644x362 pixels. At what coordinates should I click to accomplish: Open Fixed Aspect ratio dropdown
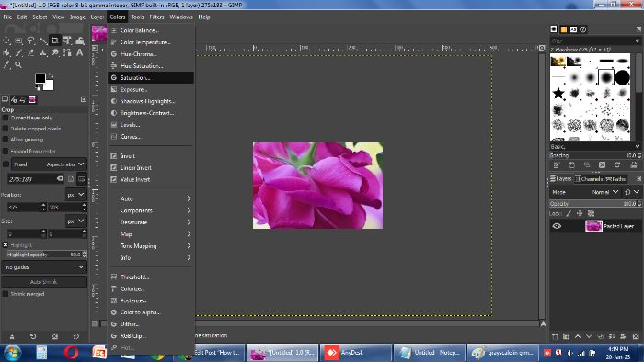pyautogui.click(x=49, y=164)
